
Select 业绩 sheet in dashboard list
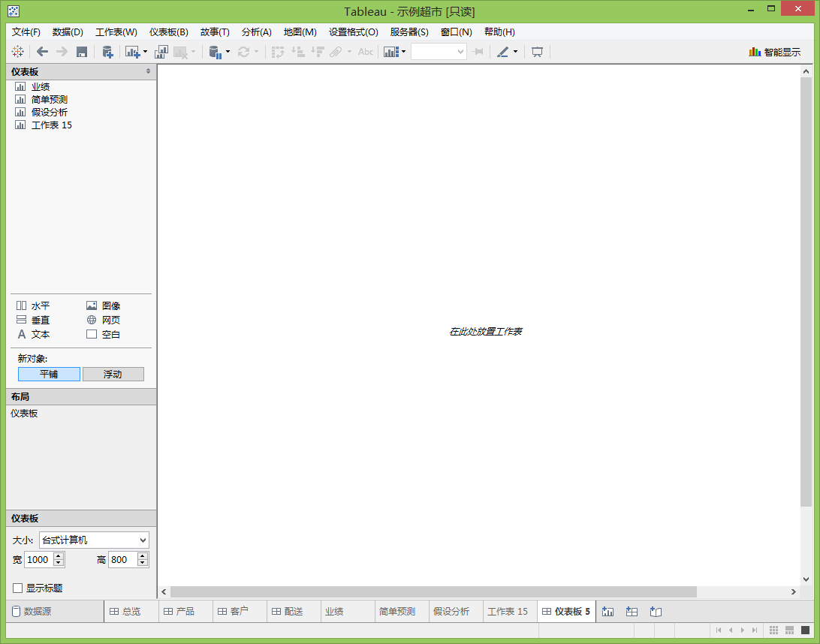click(x=41, y=87)
